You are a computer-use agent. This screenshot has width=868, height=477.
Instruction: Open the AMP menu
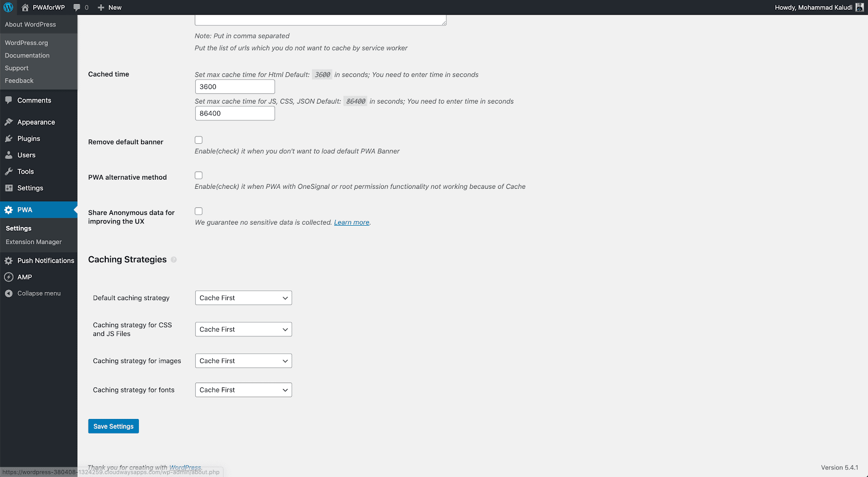point(25,277)
